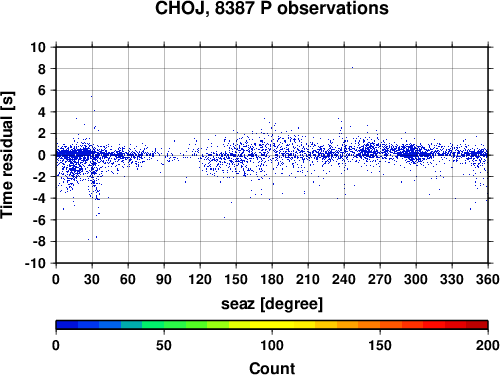Click the dark red end of the colorbar
Screen dimensions: 500x375
[477, 325]
